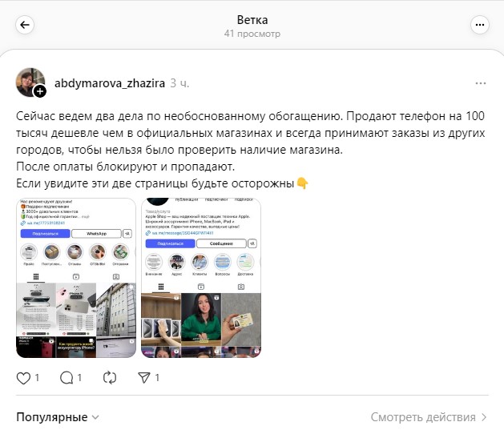Follow user via plus badge on avatar
The height and width of the screenshot is (434, 504).
[x=40, y=91]
